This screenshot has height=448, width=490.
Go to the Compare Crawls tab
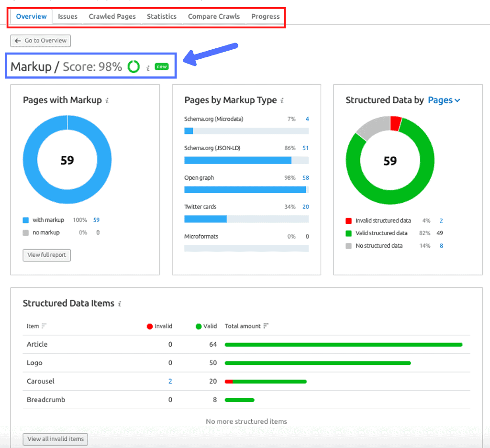(214, 16)
